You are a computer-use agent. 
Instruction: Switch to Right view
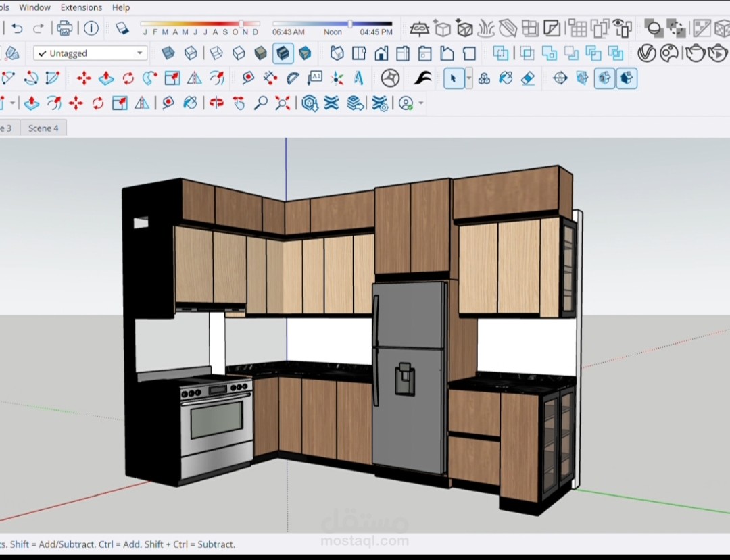403,53
